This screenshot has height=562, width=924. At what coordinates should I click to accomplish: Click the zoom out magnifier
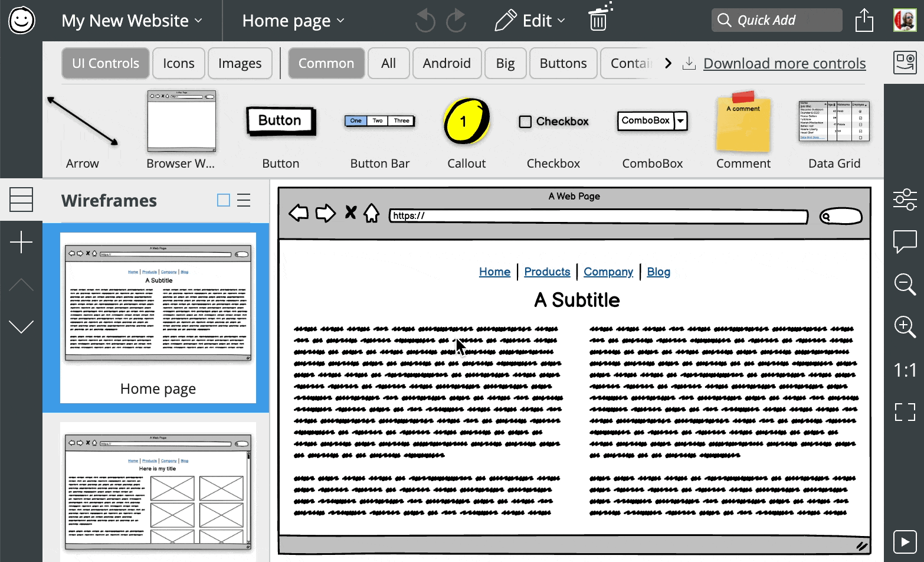[905, 284]
